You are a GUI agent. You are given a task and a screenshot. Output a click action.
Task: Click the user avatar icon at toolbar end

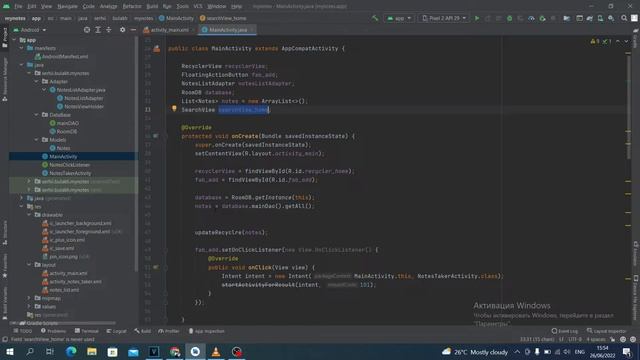pos(634,18)
